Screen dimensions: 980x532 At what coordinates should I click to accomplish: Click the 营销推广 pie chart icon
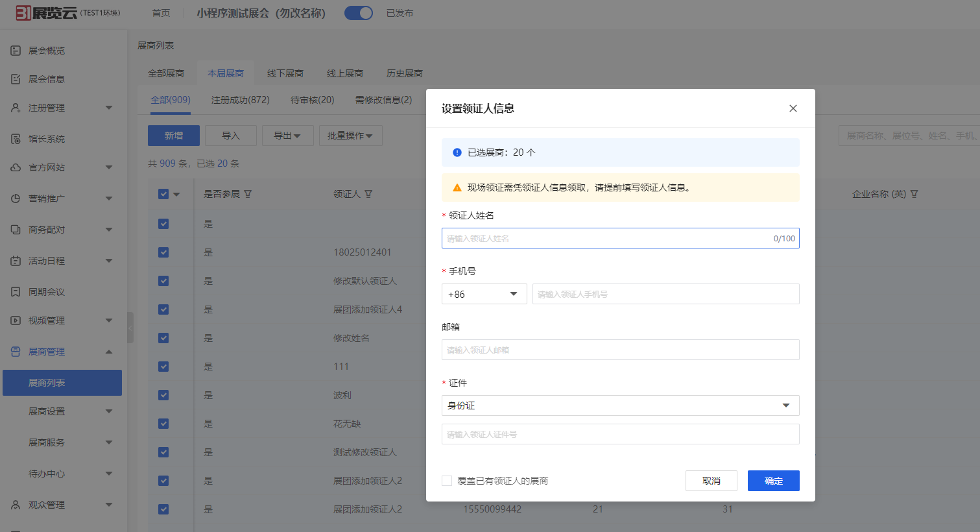click(x=16, y=198)
